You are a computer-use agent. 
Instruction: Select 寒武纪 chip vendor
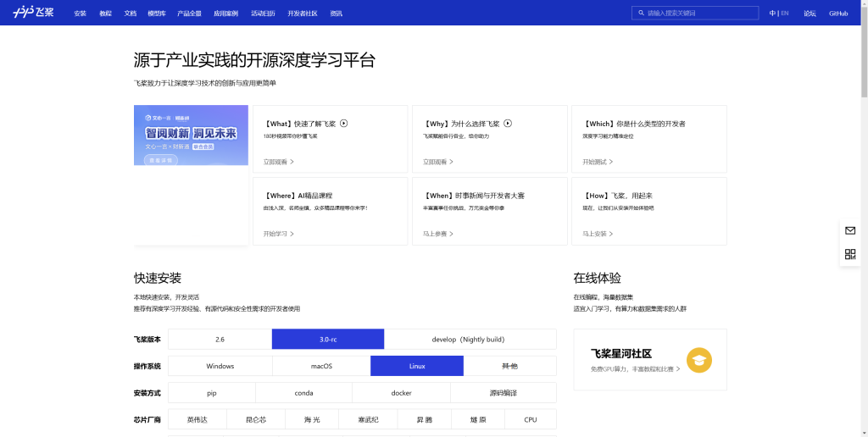[x=368, y=420]
